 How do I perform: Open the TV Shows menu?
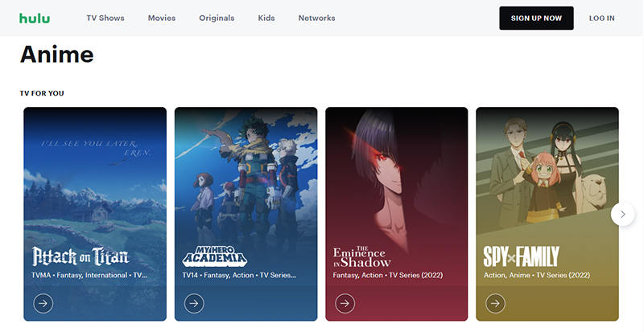pos(105,18)
